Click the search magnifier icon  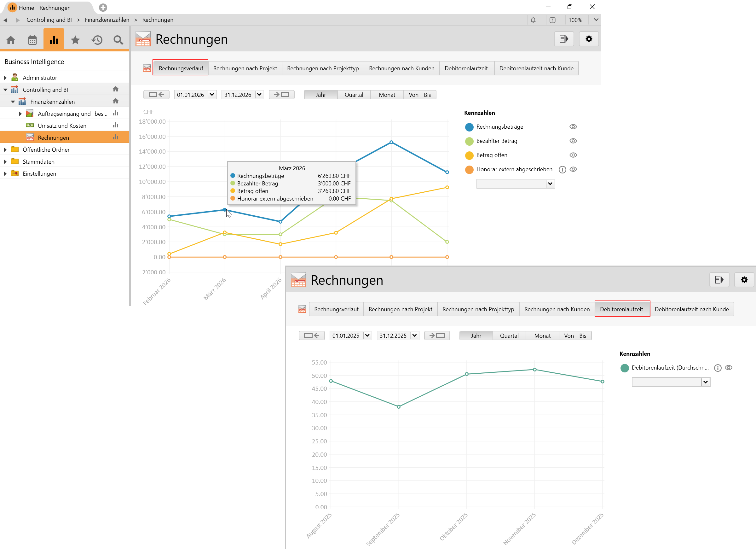(x=118, y=40)
